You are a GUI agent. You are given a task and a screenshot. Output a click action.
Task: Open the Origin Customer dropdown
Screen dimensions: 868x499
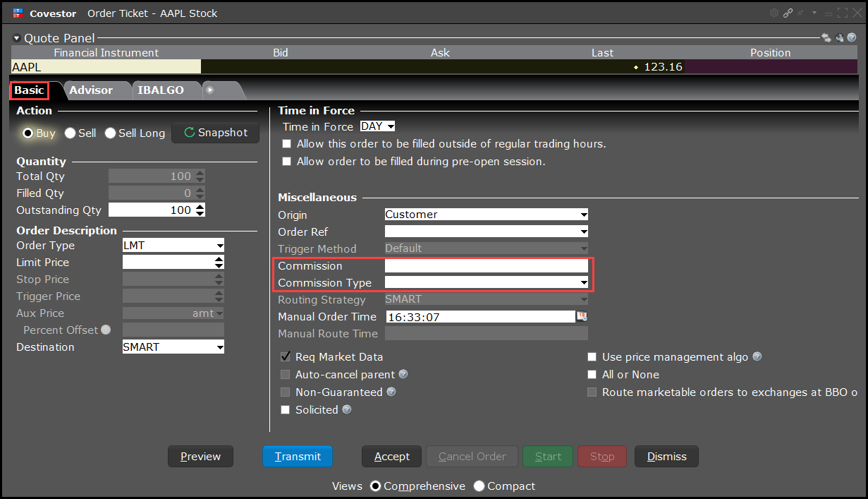click(x=487, y=215)
